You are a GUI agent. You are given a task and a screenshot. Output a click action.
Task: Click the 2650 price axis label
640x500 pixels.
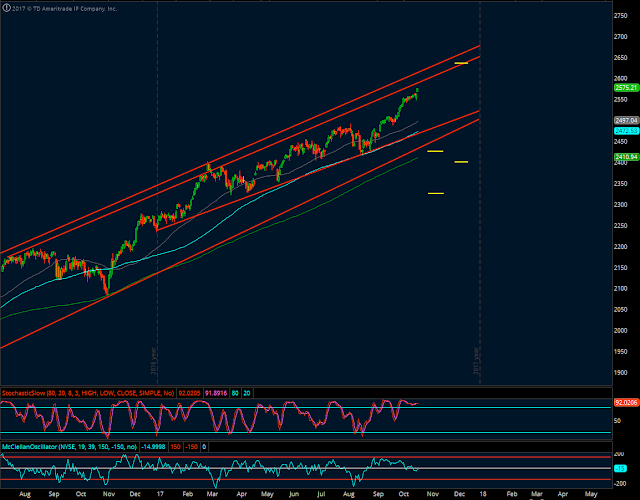tap(620, 58)
